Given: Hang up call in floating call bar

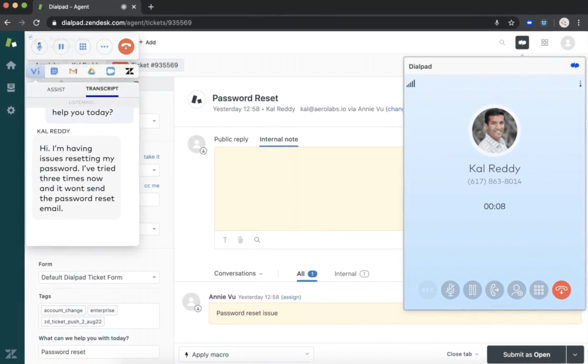Looking at the screenshot, I should click(126, 46).
